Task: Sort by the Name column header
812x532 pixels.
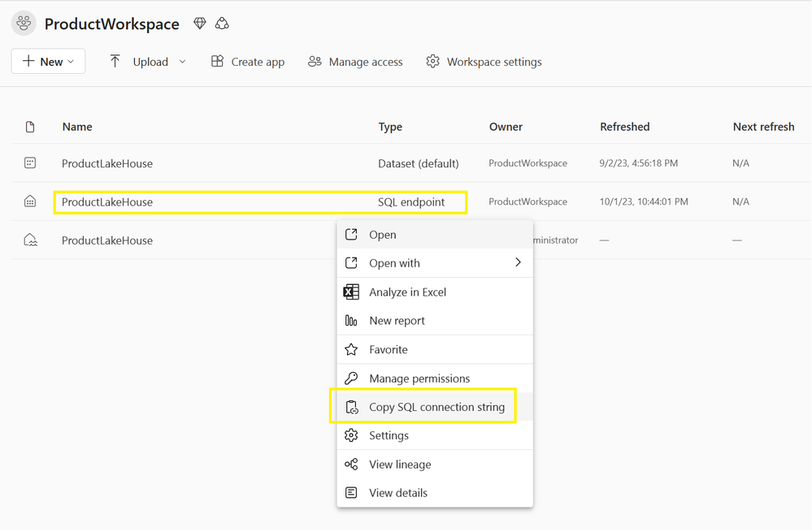Action: coord(77,127)
